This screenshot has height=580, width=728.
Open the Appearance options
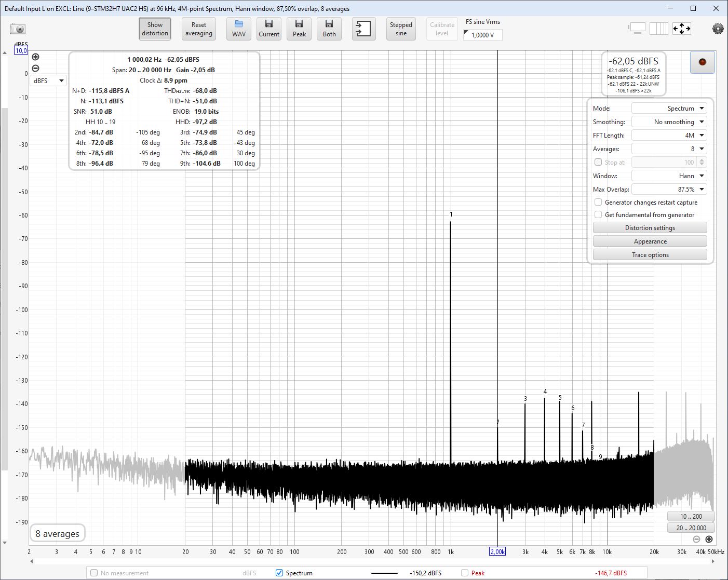point(650,241)
